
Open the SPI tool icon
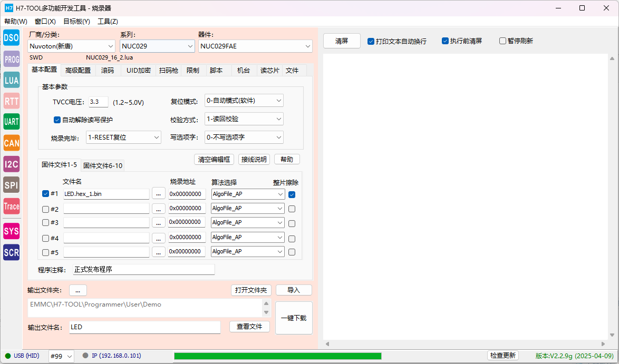click(x=12, y=185)
